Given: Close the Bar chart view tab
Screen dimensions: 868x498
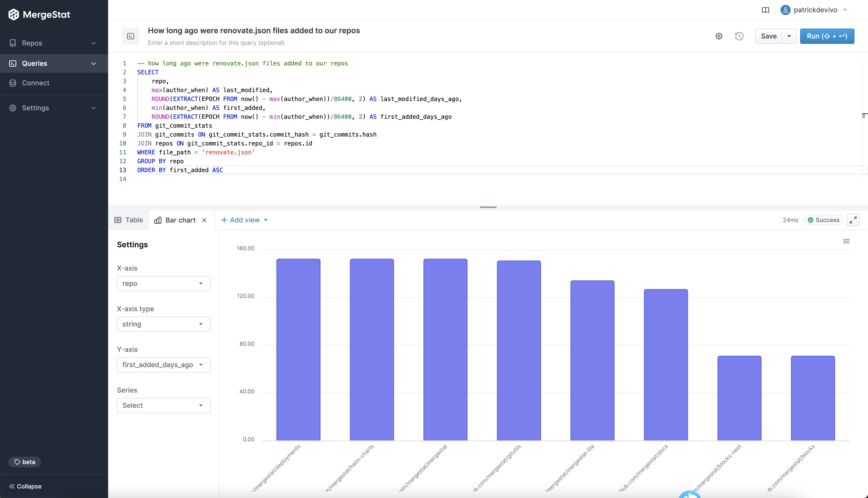Looking at the screenshot, I should pyautogui.click(x=204, y=220).
